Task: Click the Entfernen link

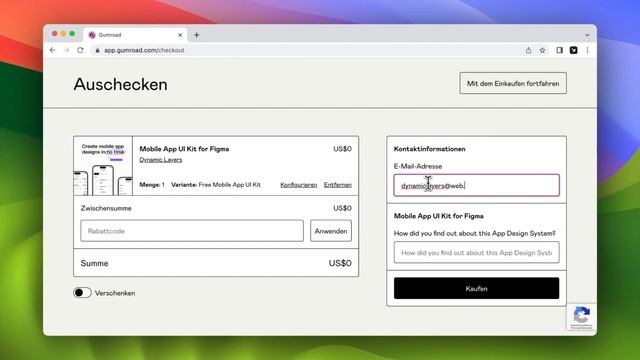Action: point(338,185)
